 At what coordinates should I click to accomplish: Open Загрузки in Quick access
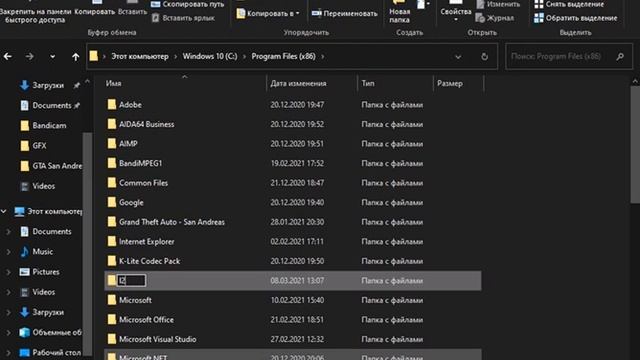point(48,85)
